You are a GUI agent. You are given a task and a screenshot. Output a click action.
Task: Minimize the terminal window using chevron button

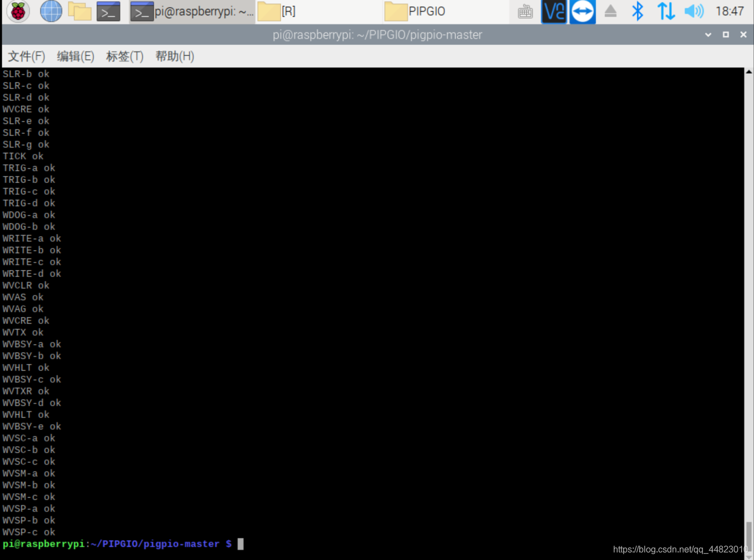[x=708, y=34]
